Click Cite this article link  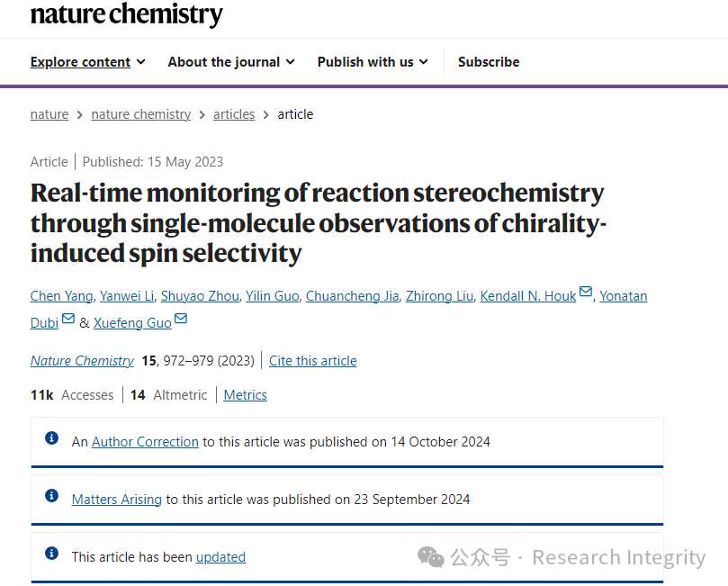pyautogui.click(x=313, y=361)
